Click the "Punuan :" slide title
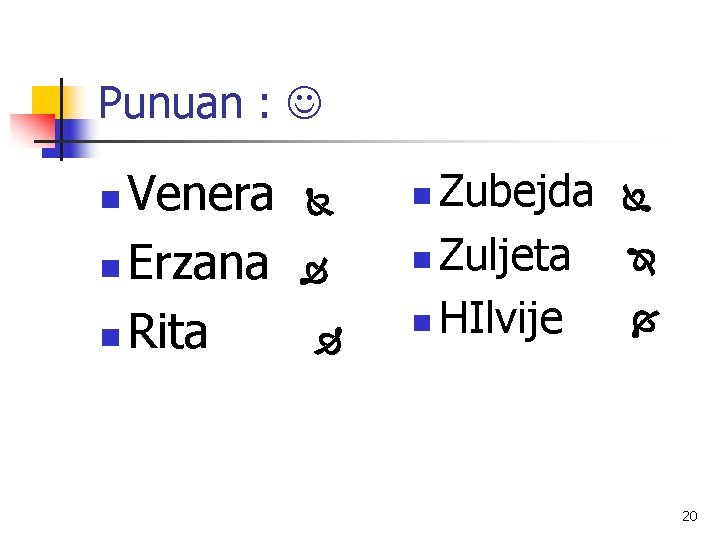Screen dimensions: 720x540 186,103
